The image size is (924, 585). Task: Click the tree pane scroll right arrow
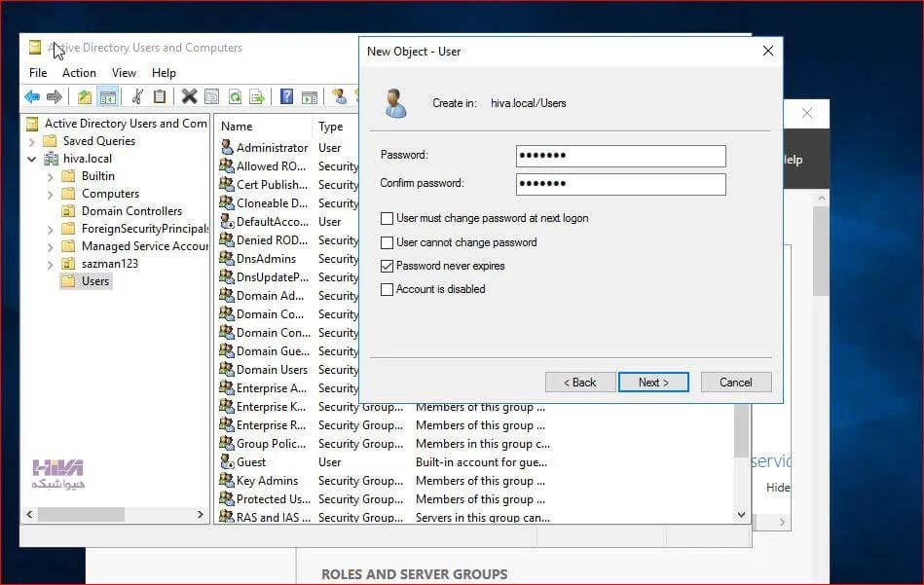pyautogui.click(x=201, y=514)
